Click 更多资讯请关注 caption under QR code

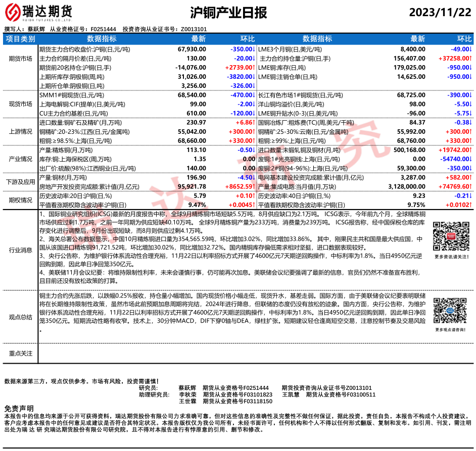point(450,257)
